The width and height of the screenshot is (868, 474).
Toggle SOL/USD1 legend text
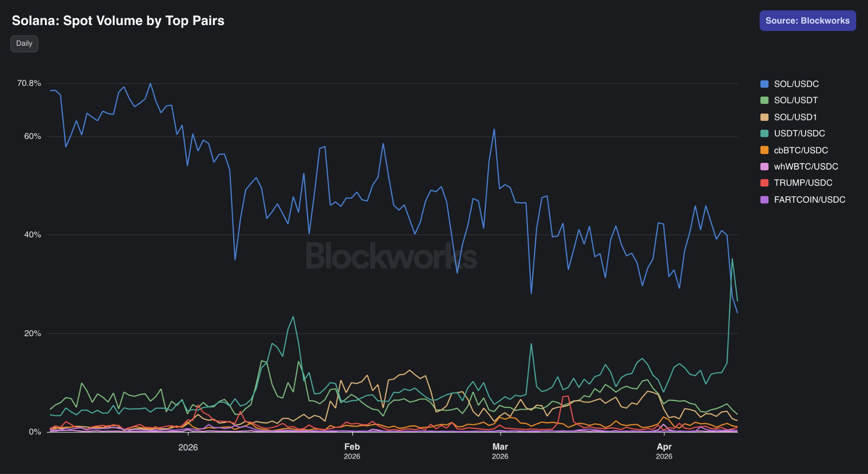click(x=795, y=117)
